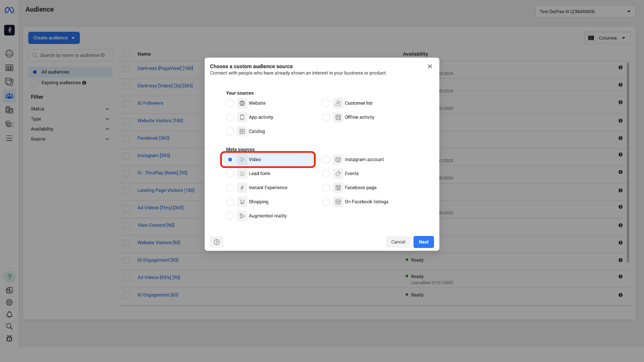This screenshot has width=644, height=362.
Task: Click the audience search input field
Action: click(x=70, y=55)
